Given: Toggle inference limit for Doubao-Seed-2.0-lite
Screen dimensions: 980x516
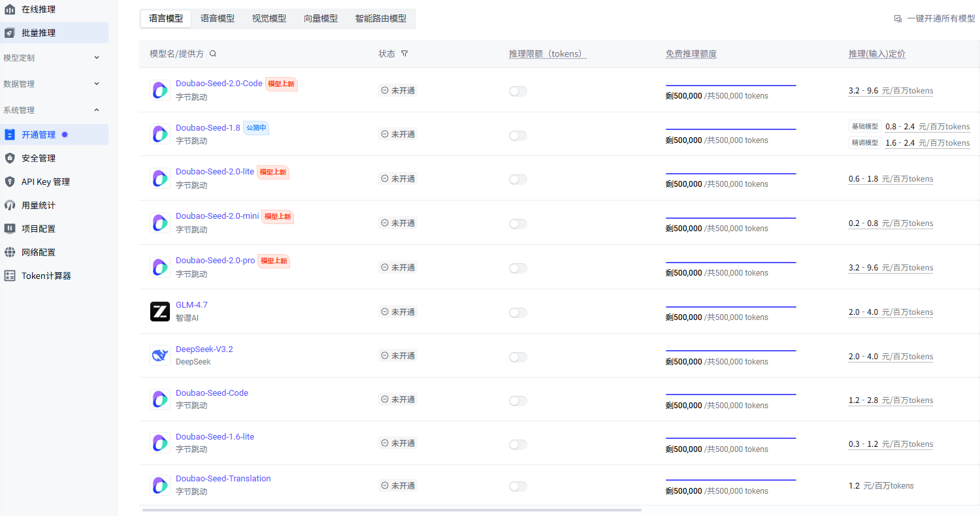Looking at the screenshot, I should 518,180.
